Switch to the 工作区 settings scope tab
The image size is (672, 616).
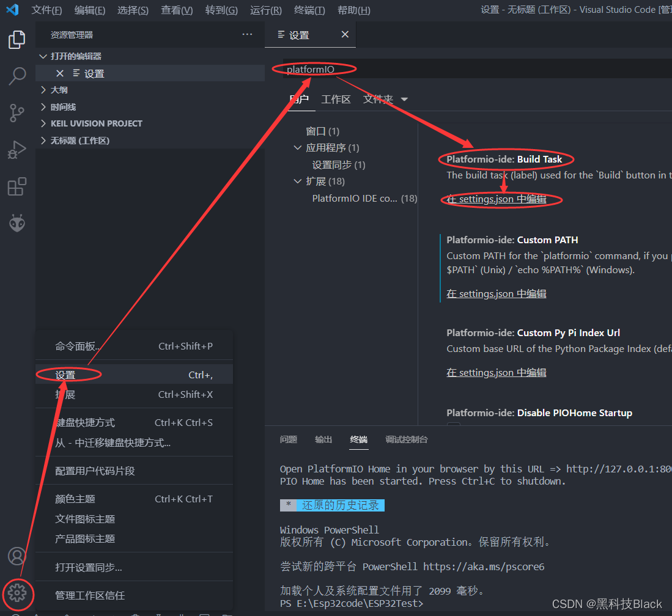pyautogui.click(x=336, y=100)
